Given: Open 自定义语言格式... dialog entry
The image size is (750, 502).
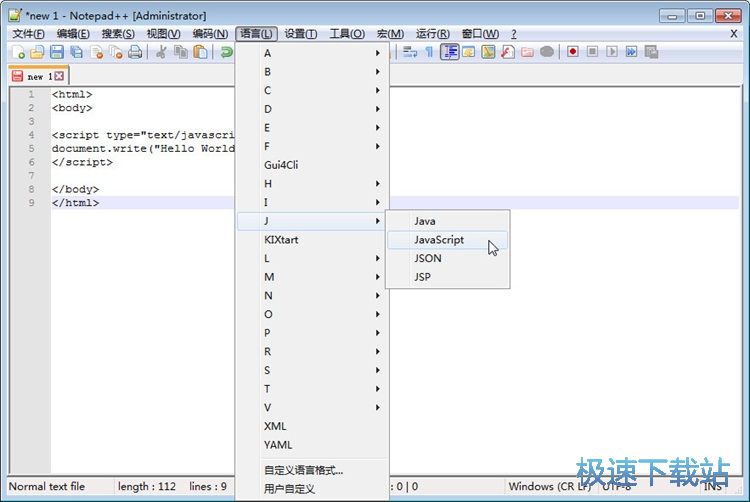Looking at the screenshot, I should click(x=313, y=470).
